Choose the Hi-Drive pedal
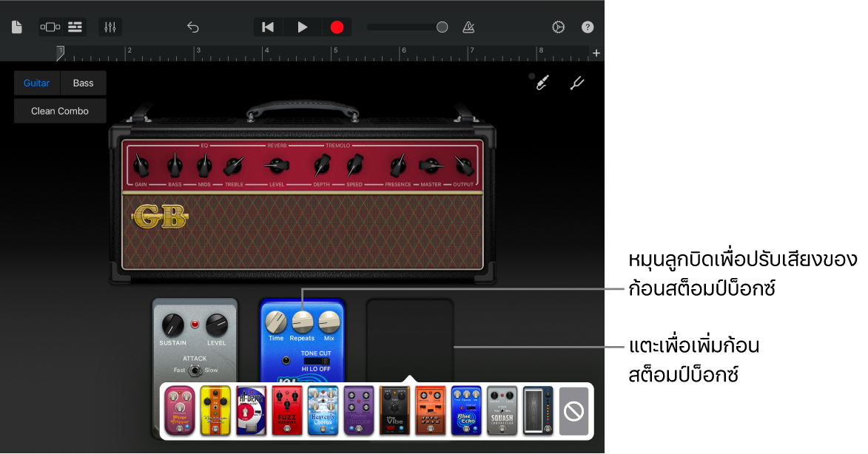Image resolution: width=868 pixels, height=454 pixels. pyautogui.click(x=252, y=411)
